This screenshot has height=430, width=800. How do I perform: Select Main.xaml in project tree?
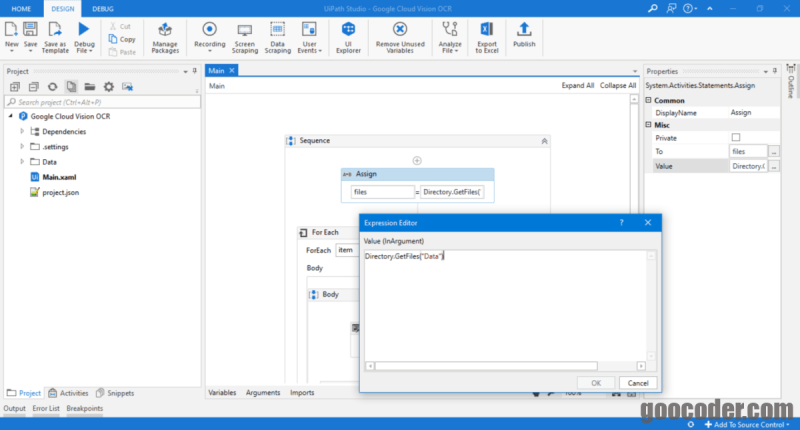(x=54, y=177)
